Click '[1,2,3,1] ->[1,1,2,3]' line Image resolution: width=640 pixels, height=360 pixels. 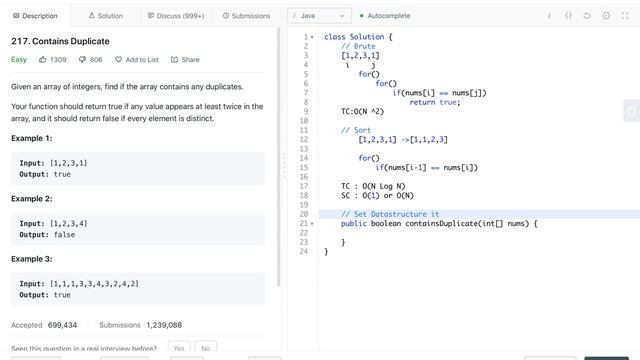tap(403, 140)
